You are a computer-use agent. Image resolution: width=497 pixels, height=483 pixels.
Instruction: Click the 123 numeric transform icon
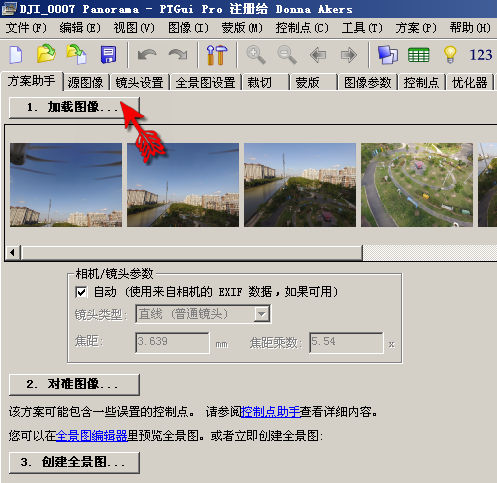pos(481,55)
